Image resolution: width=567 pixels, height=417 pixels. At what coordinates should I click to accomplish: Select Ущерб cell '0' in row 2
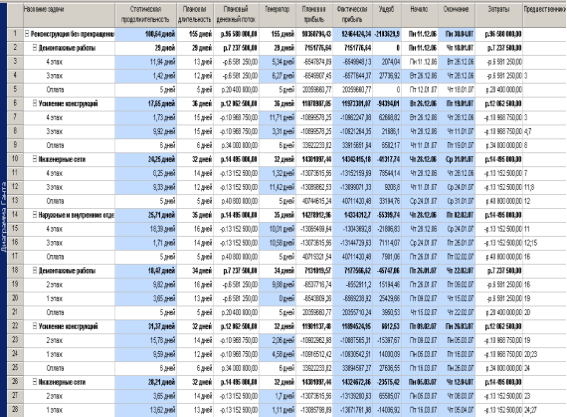click(387, 48)
